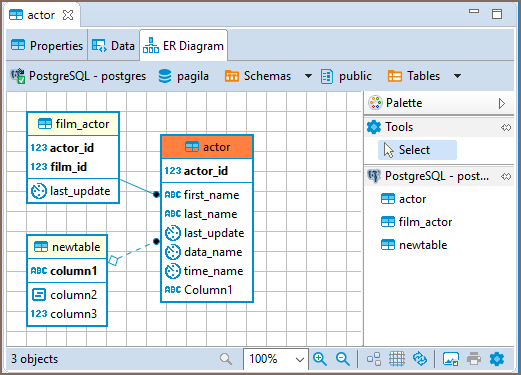Collapse the Palette panel arrow

501,103
